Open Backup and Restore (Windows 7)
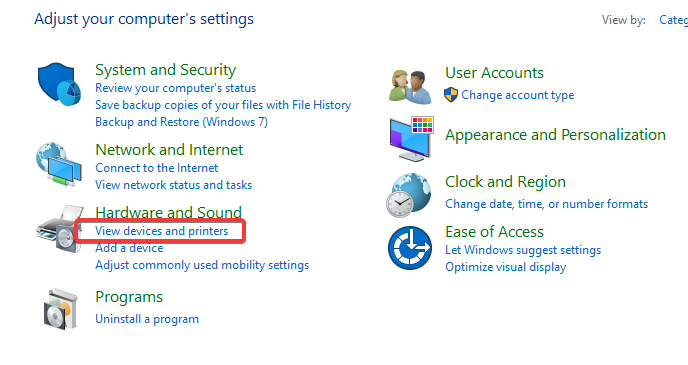The width and height of the screenshot is (688, 365). click(181, 122)
